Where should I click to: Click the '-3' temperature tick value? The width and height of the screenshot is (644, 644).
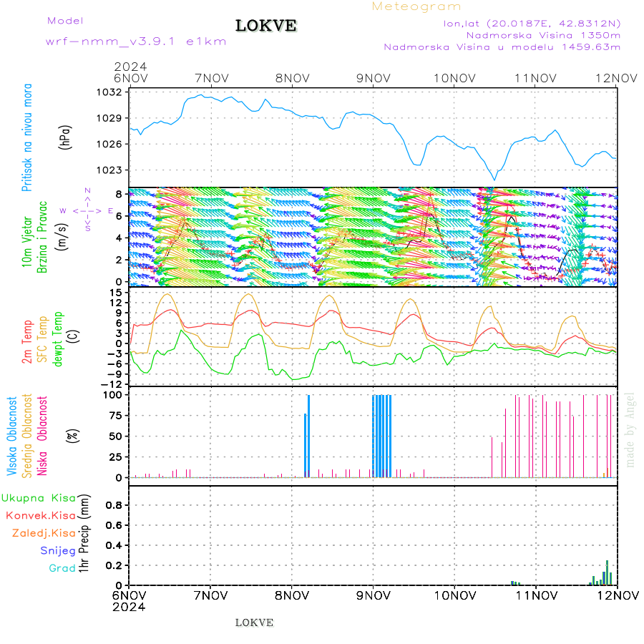tap(114, 353)
